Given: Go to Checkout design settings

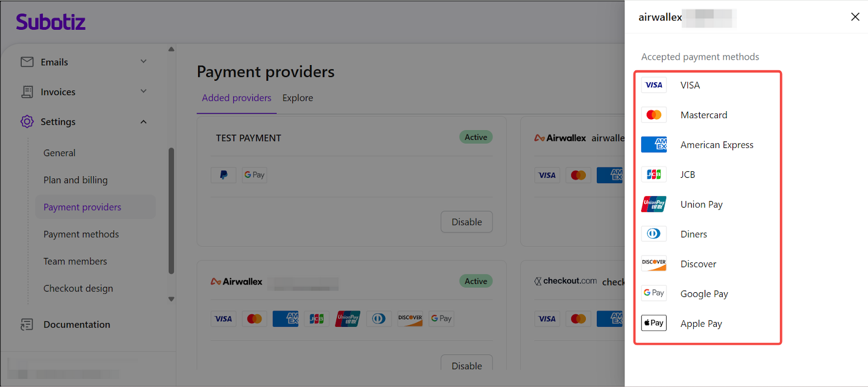Looking at the screenshot, I should click(x=78, y=288).
